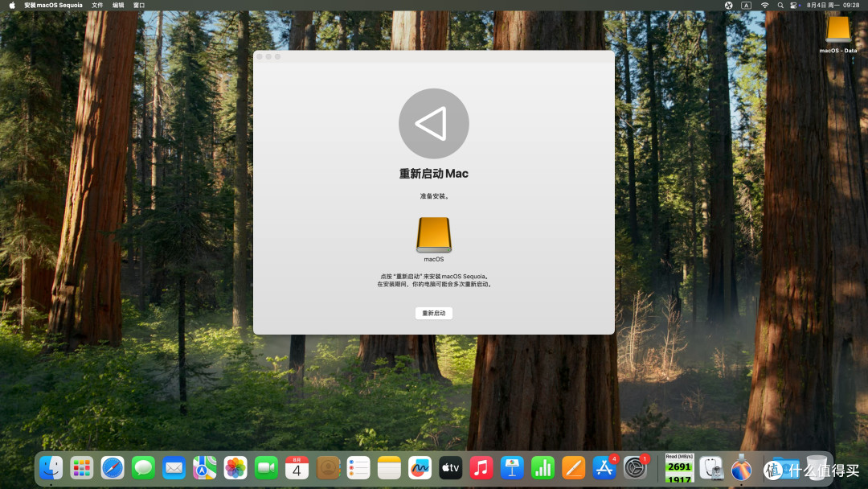Open Messages from the Dock

[143, 468]
